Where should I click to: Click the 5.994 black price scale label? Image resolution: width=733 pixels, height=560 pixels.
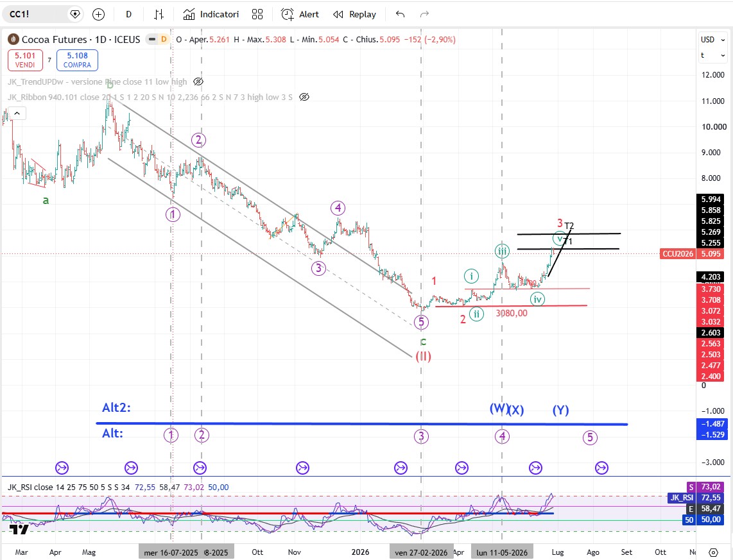coord(711,199)
